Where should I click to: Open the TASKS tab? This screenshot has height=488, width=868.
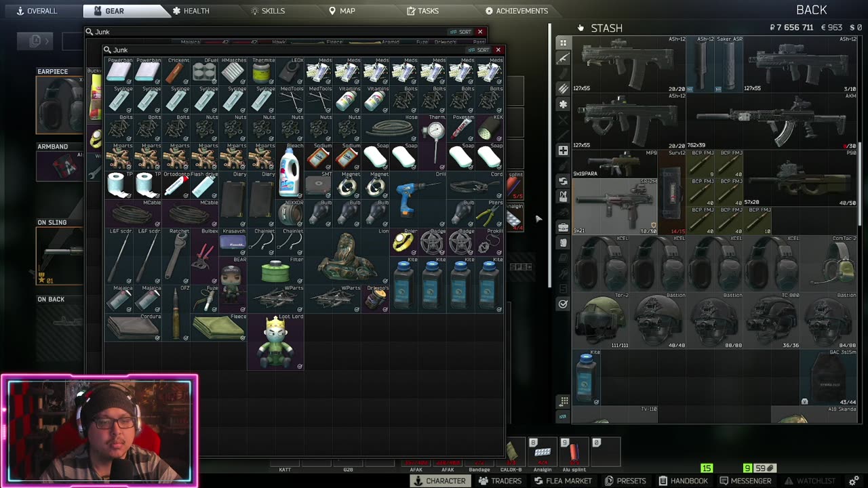(x=422, y=11)
